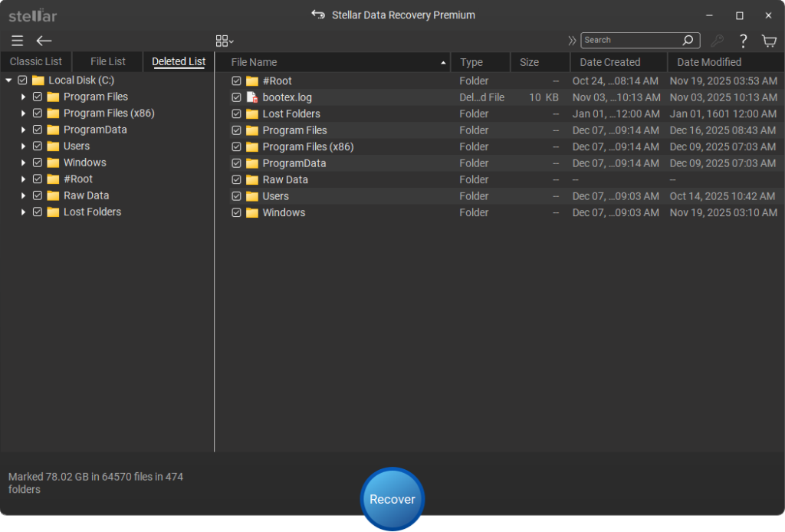785x532 pixels.
Task: Expand Users tree node
Action: click(23, 146)
